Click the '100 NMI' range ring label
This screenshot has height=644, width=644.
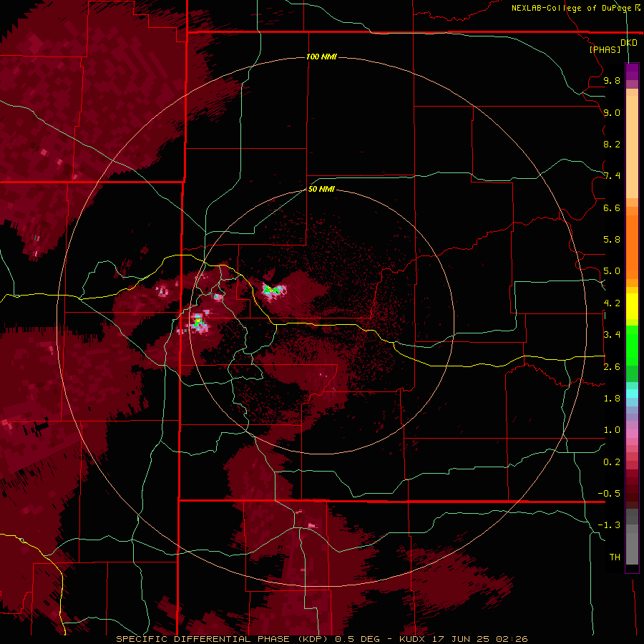321,57
